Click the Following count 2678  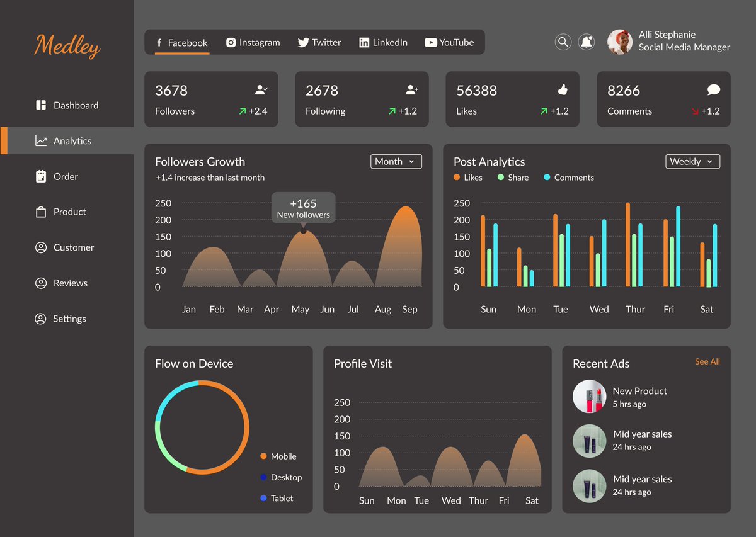point(322,91)
